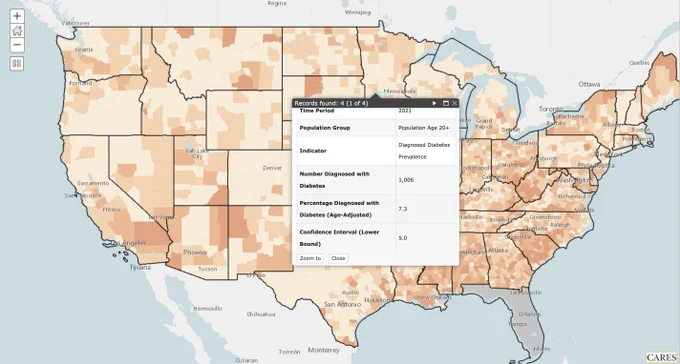This screenshot has height=364, width=680.
Task: Click the Chihuahua map label
Action: [261, 314]
